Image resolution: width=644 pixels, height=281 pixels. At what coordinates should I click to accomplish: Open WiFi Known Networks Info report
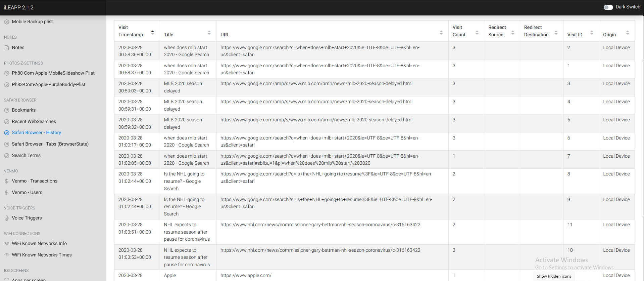(x=39, y=243)
